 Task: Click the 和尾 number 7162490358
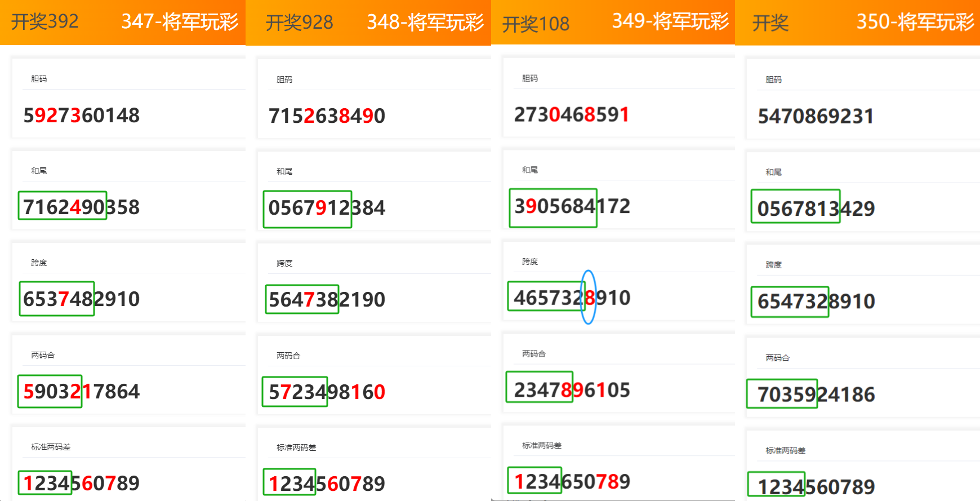click(x=82, y=207)
